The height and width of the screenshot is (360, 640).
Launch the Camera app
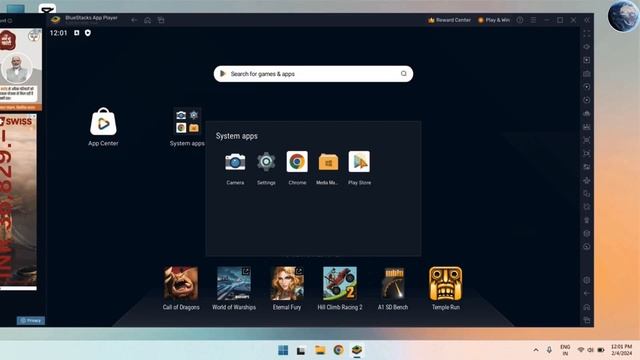pos(235,162)
